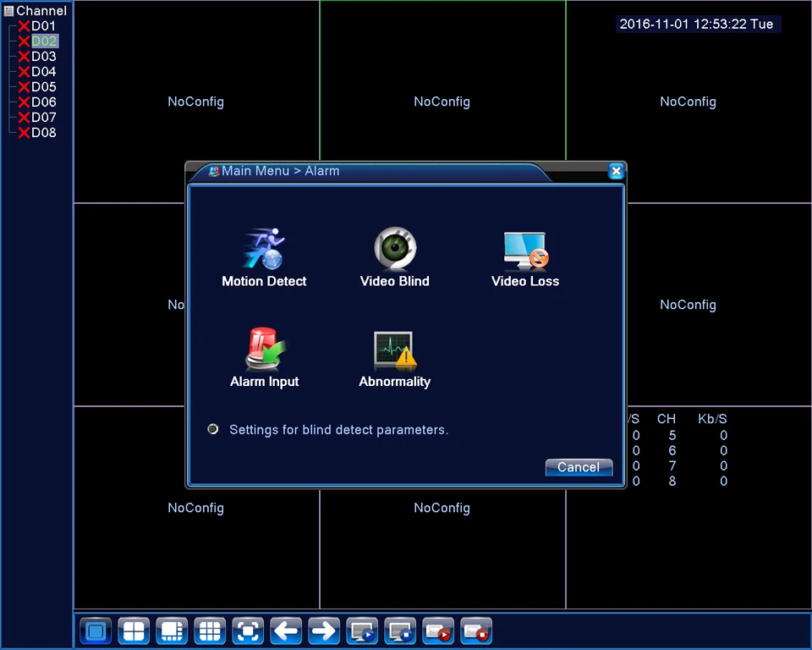The width and height of the screenshot is (812, 650).
Task: Select channel D04 in the tree
Action: pos(43,72)
